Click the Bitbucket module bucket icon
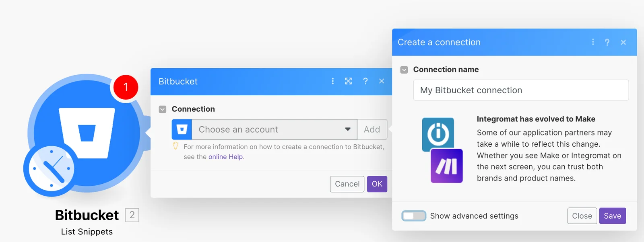644x242 pixels. (87, 133)
